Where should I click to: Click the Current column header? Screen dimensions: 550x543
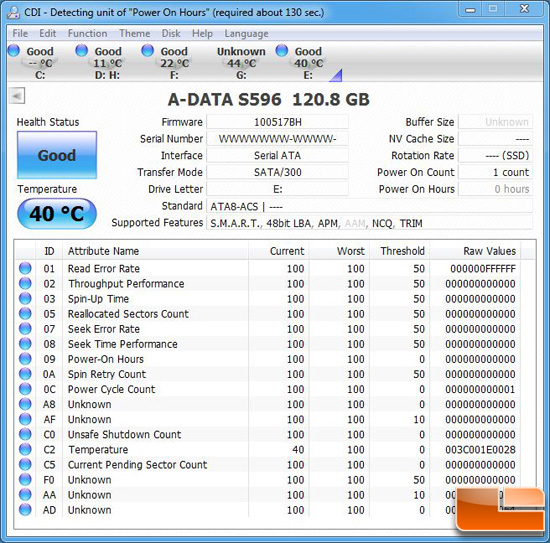pyautogui.click(x=279, y=251)
